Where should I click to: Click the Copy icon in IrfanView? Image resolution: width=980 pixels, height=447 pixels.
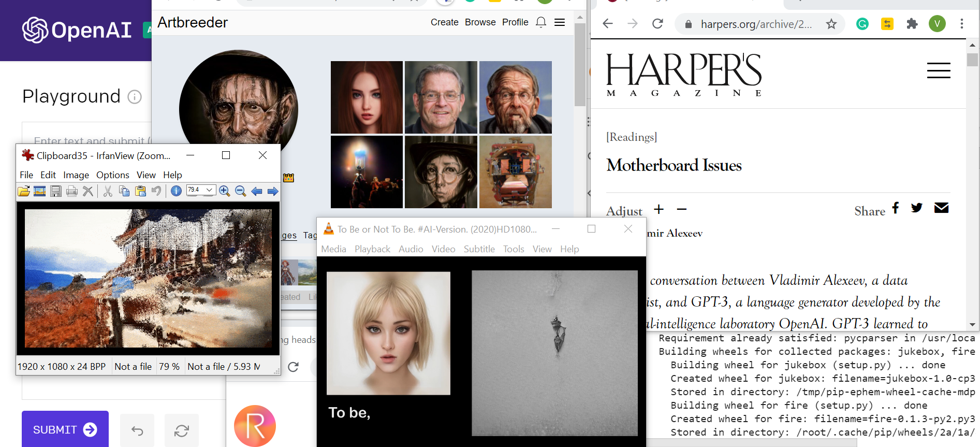(x=124, y=191)
